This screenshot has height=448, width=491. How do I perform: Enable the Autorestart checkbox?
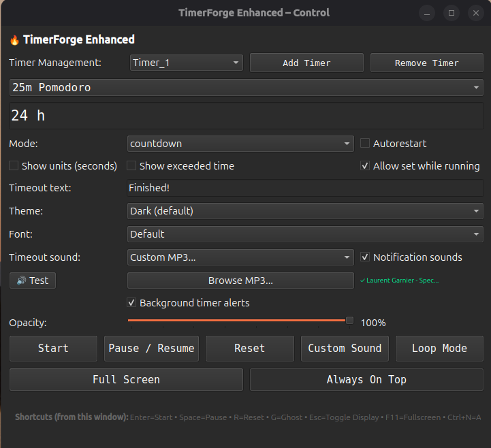click(365, 144)
